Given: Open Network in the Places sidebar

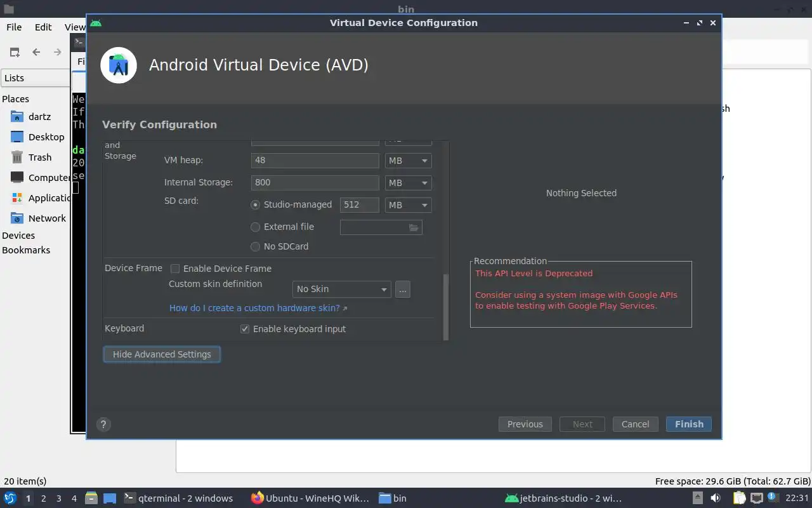Looking at the screenshot, I should point(38,218).
